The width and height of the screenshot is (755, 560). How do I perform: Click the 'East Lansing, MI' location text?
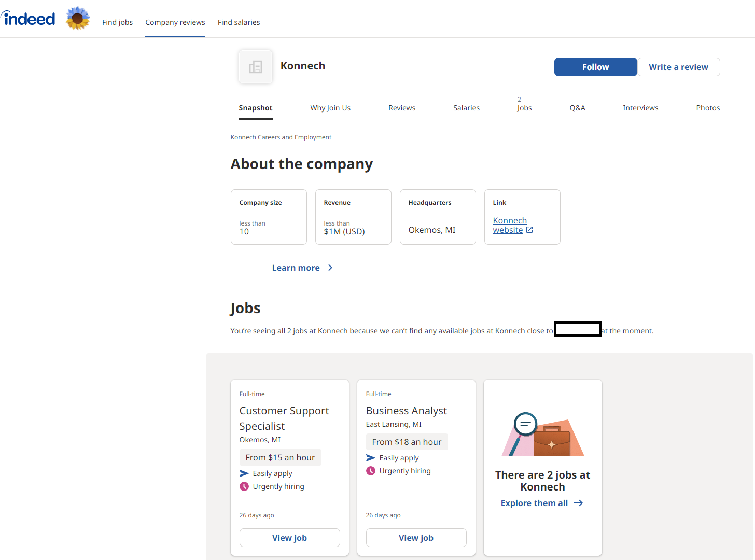tap(394, 424)
